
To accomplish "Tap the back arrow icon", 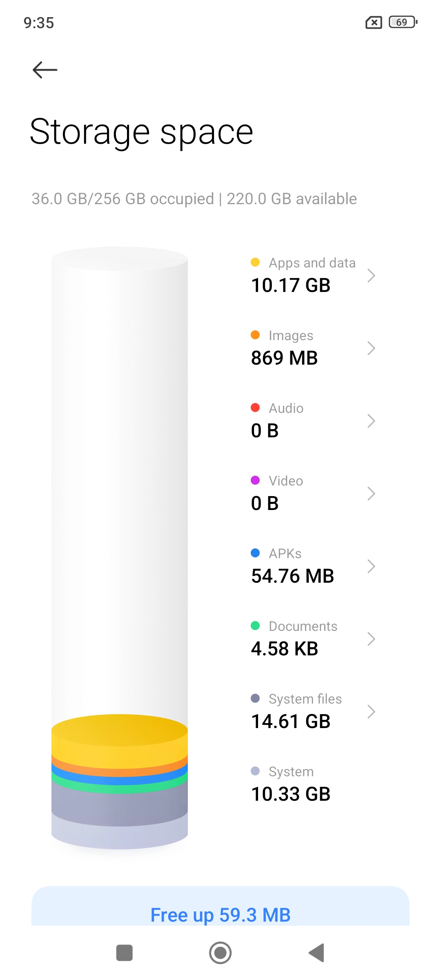I will [45, 70].
